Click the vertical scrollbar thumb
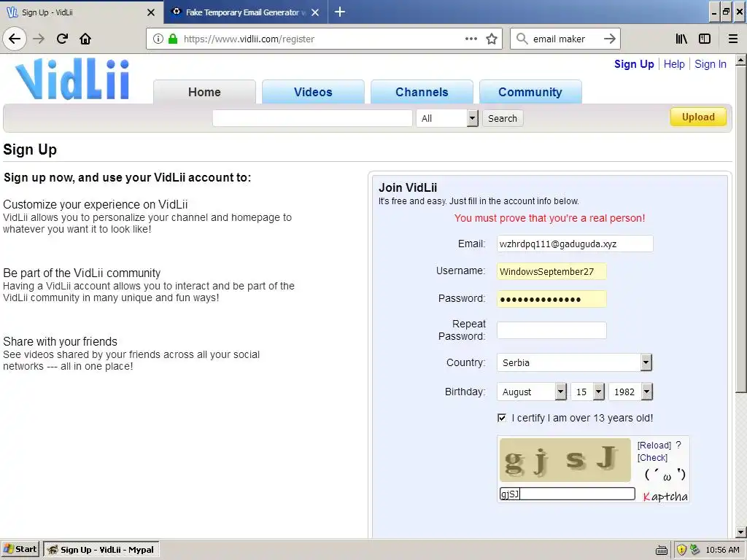The height and width of the screenshot is (560, 747). tap(740, 229)
